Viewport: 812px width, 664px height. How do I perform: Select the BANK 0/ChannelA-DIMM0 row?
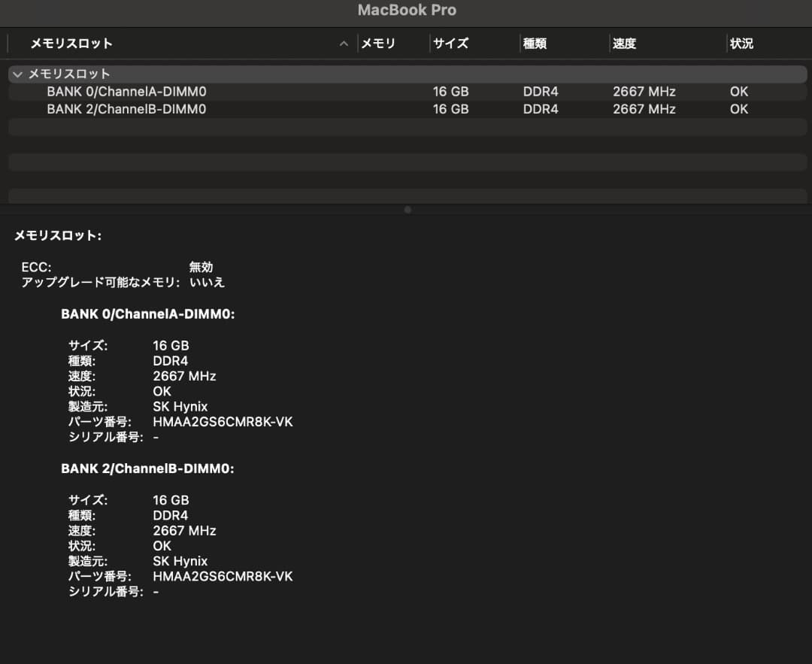pyautogui.click(x=408, y=92)
